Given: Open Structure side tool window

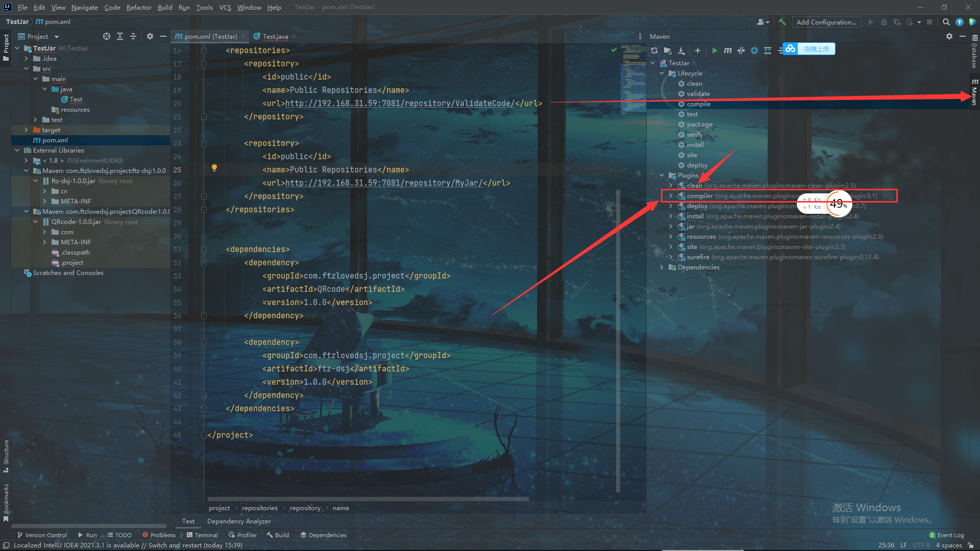Looking at the screenshot, I should 6,456.
